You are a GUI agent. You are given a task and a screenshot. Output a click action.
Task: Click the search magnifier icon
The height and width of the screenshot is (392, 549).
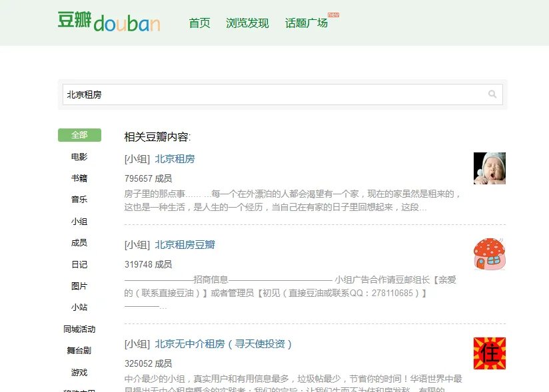(492, 95)
